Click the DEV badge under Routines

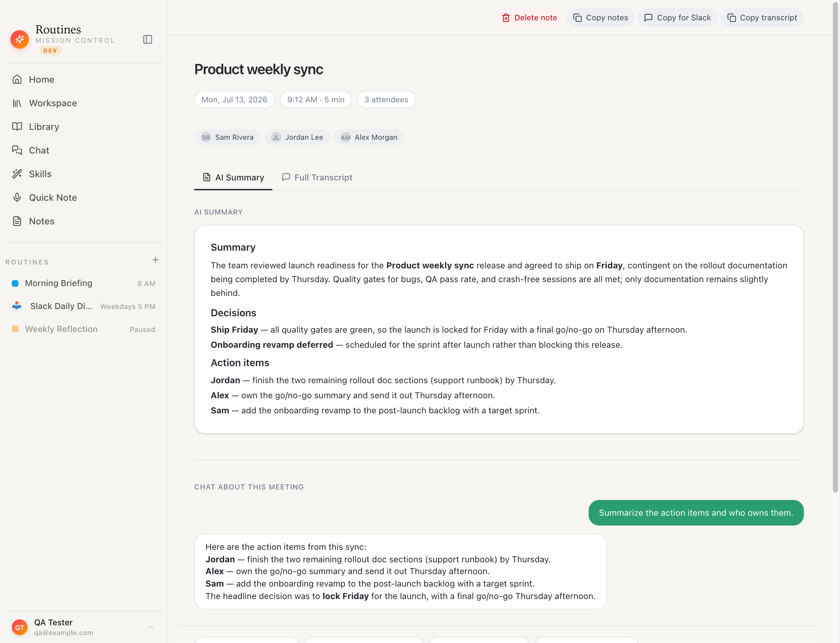pos(50,51)
